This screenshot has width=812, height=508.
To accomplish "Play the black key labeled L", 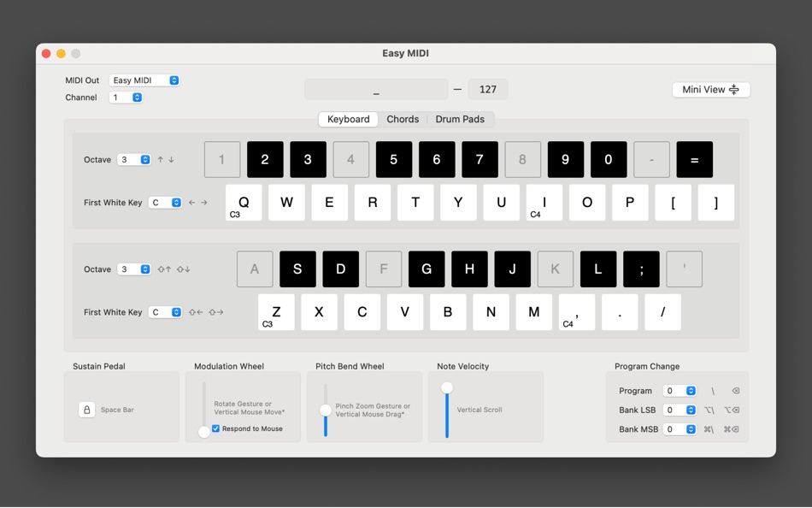I will click(x=598, y=269).
